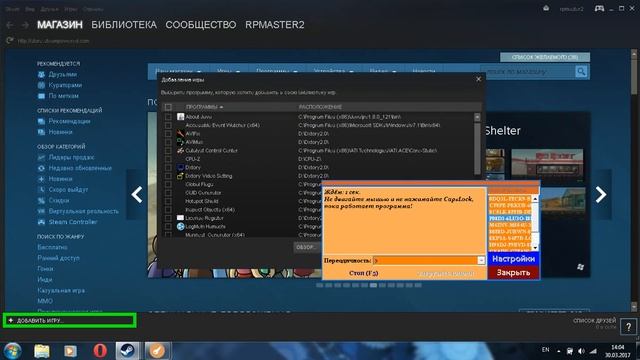Open the Периодичность combo box dropdown
The width and height of the screenshot is (640, 360).
pos(481,260)
